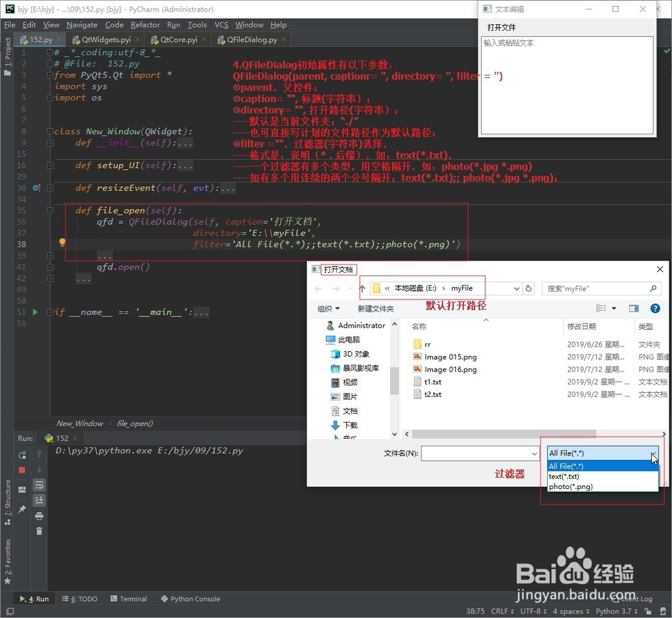Viewport: 672px width, 618px height.
Task: Click the print icon in Run panel
Action: [x=39, y=516]
